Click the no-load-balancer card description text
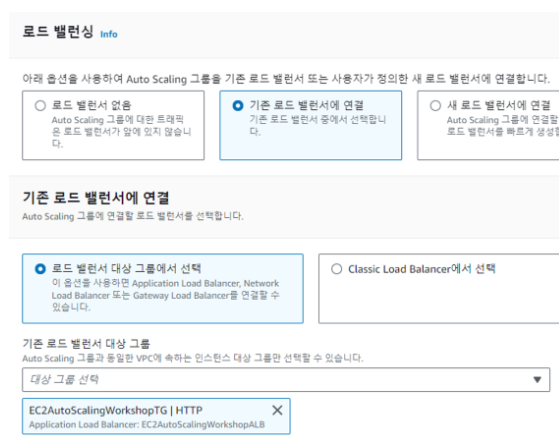The image size is (559, 439). click(121, 132)
